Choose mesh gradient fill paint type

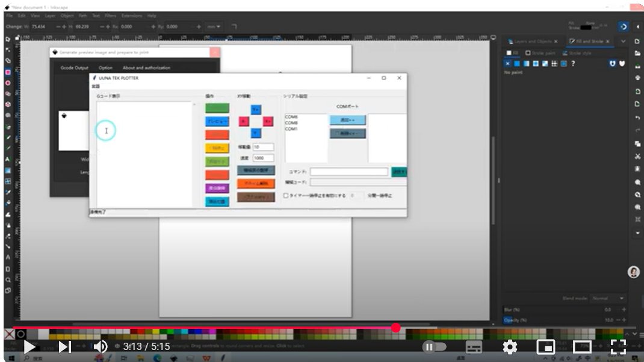(x=545, y=64)
